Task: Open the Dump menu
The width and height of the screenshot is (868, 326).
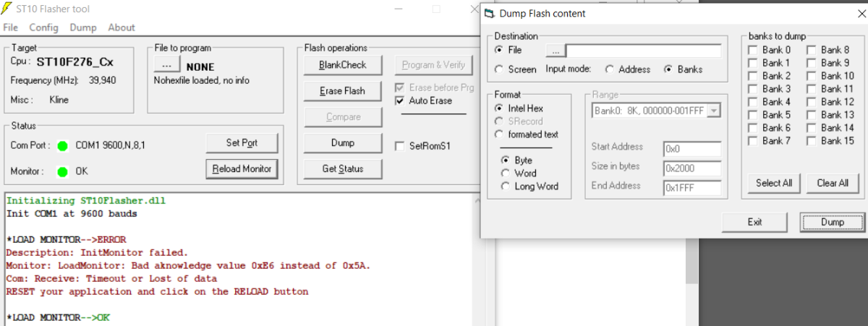Action: tap(83, 27)
